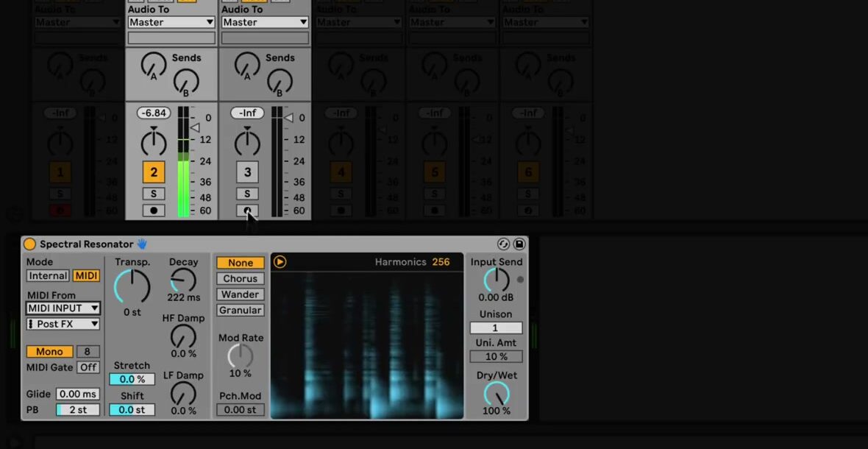Open dimmed track 4 Master output dropdown
Viewport: 868px width, 449px height.
358,22
